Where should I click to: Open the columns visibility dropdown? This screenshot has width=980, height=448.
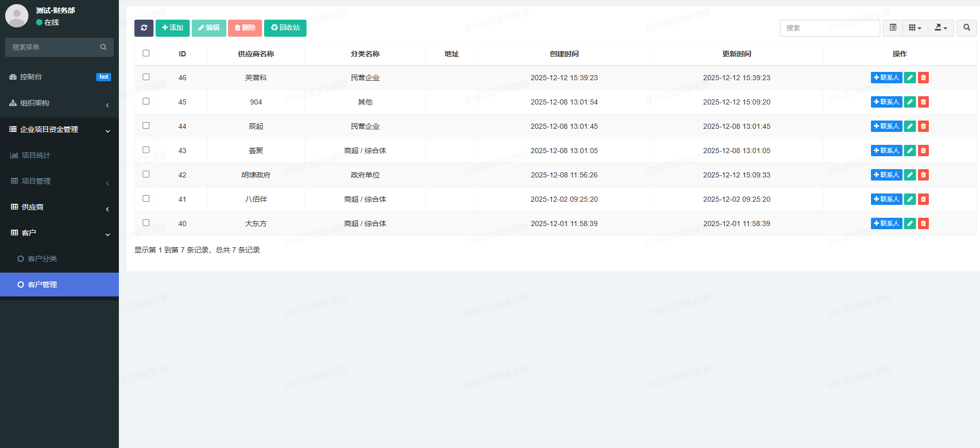(915, 28)
